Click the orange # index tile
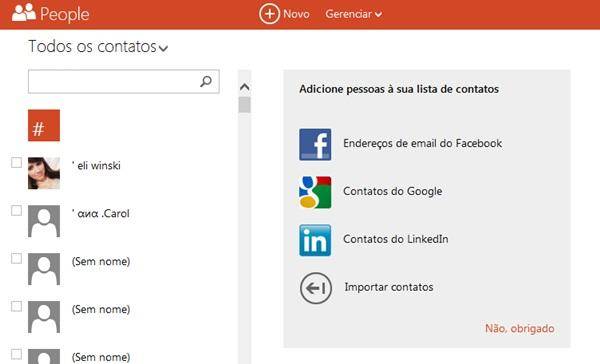Screen dimensions: 600x364 [x=44, y=126]
